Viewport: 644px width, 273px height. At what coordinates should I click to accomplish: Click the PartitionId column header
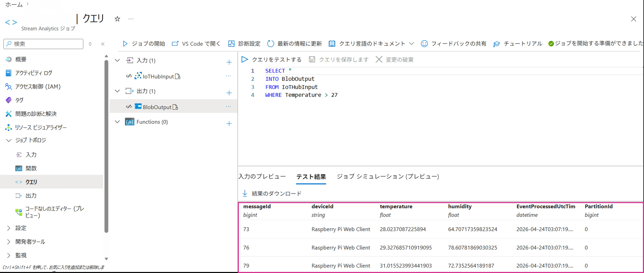point(599,206)
